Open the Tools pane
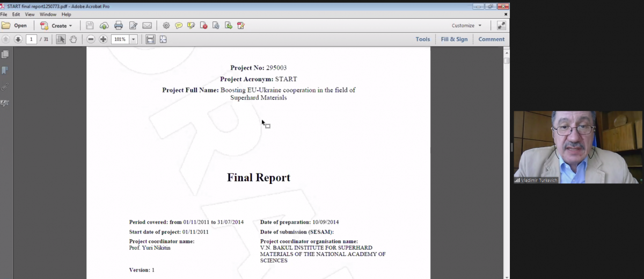The height and width of the screenshot is (279, 644). click(x=423, y=39)
